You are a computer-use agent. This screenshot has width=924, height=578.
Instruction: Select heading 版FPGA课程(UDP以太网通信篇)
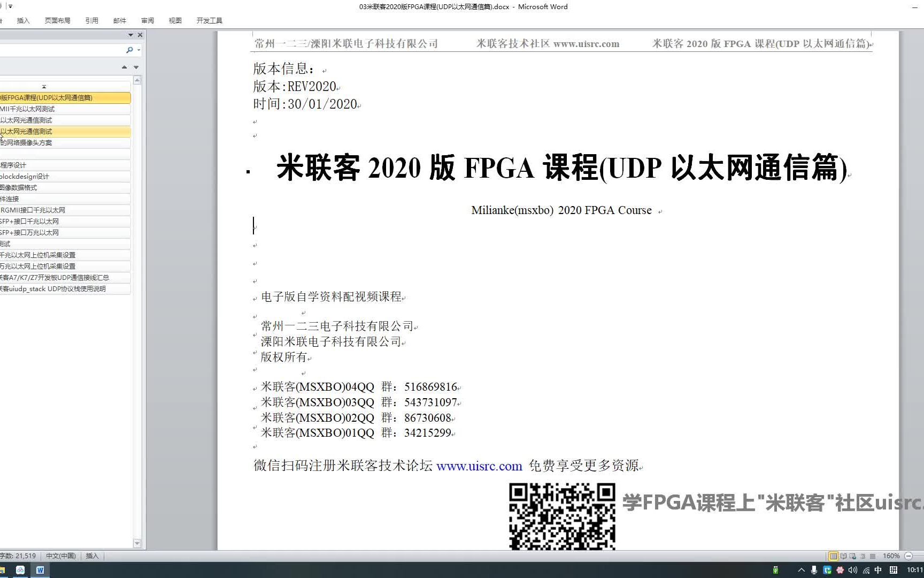click(x=65, y=97)
